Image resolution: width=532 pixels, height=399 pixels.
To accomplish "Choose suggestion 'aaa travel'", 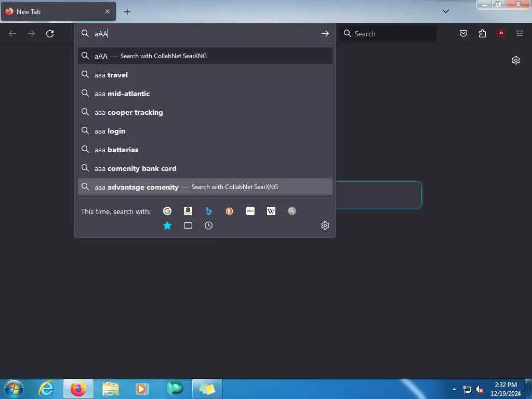I will [x=205, y=75].
